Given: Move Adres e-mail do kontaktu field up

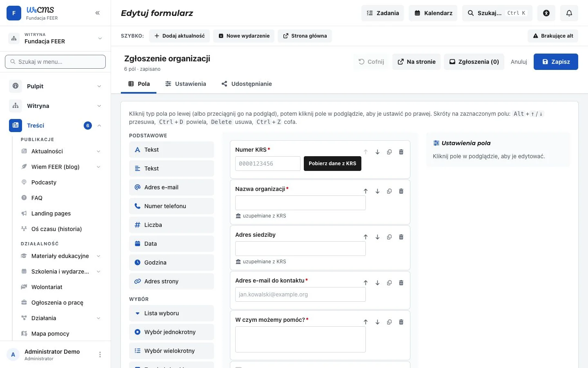Looking at the screenshot, I should tap(366, 283).
